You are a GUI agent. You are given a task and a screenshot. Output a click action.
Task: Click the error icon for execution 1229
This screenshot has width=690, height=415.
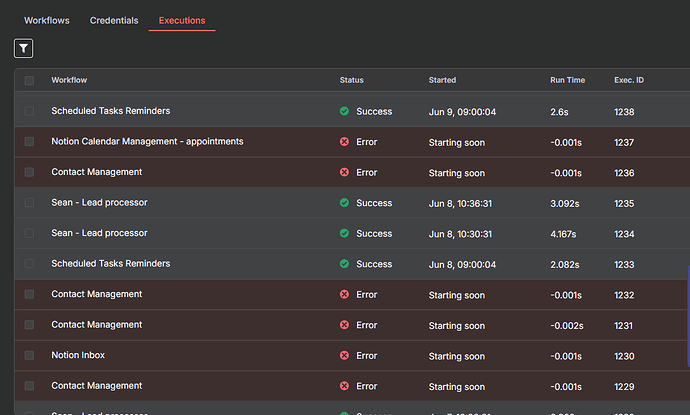pos(345,386)
